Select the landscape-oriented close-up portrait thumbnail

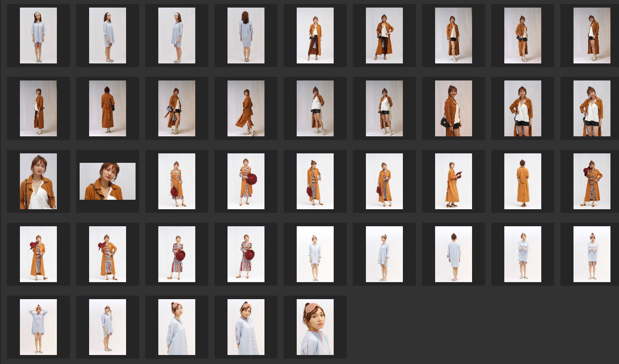pyautogui.click(x=107, y=181)
